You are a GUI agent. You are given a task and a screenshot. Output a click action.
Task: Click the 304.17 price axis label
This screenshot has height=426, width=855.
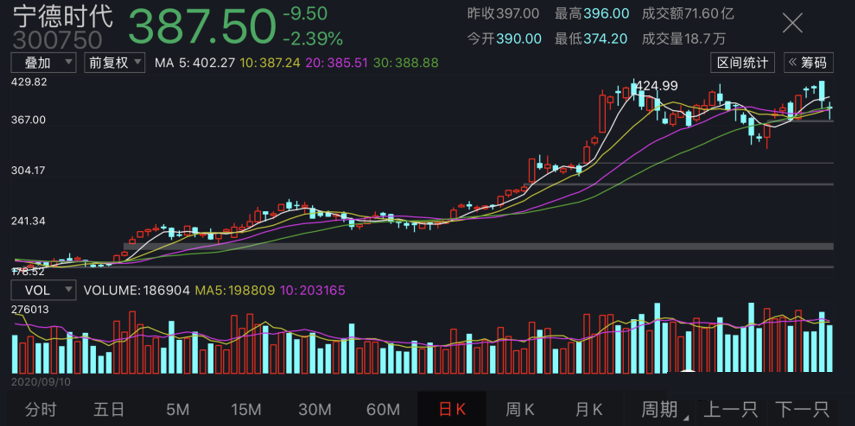click(x=29, y=171)
